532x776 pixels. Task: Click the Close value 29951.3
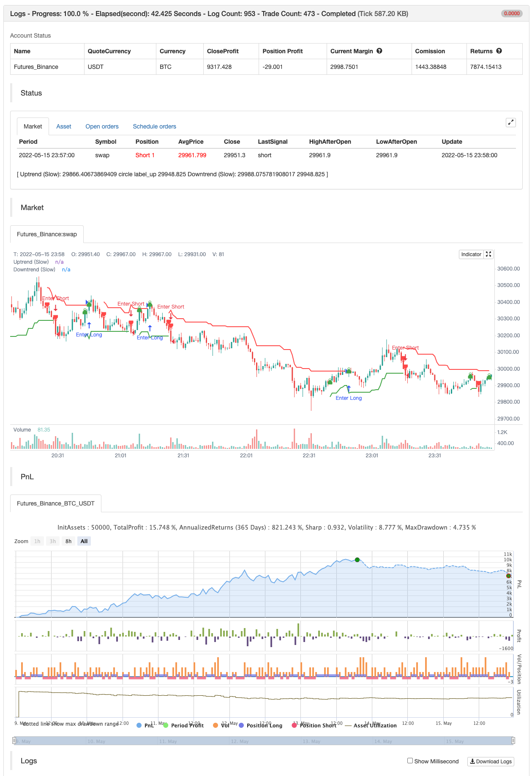point(235,155)
